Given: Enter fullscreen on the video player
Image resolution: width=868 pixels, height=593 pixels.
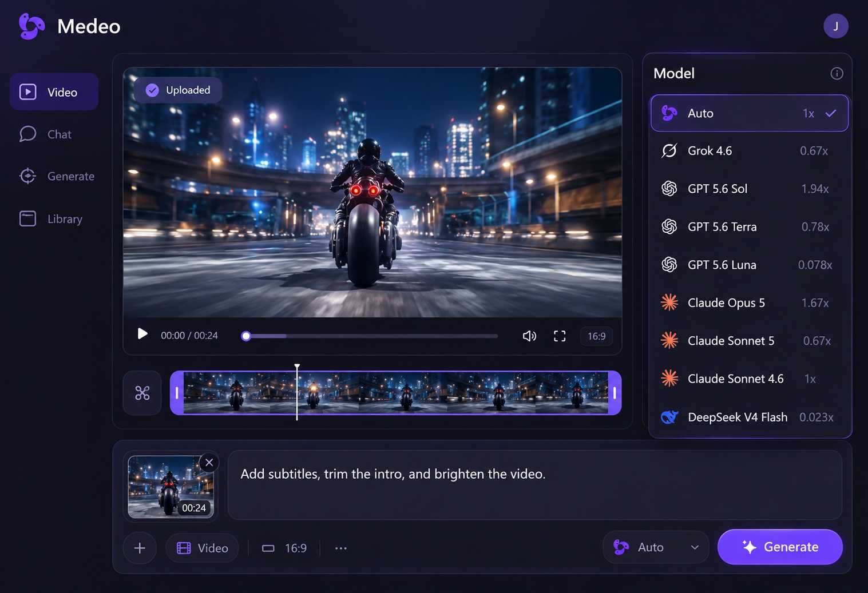Looking at the screenshot, I should coord(560,336).
